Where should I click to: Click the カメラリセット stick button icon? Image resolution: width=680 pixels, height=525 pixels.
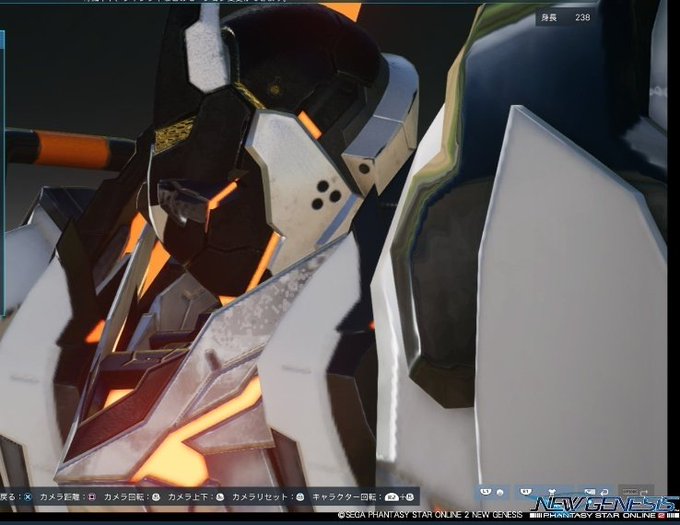click(300, 497)
